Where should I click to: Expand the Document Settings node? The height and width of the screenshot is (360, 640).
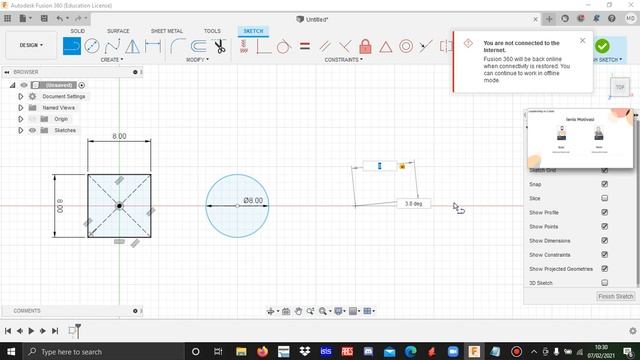(20, 96)
